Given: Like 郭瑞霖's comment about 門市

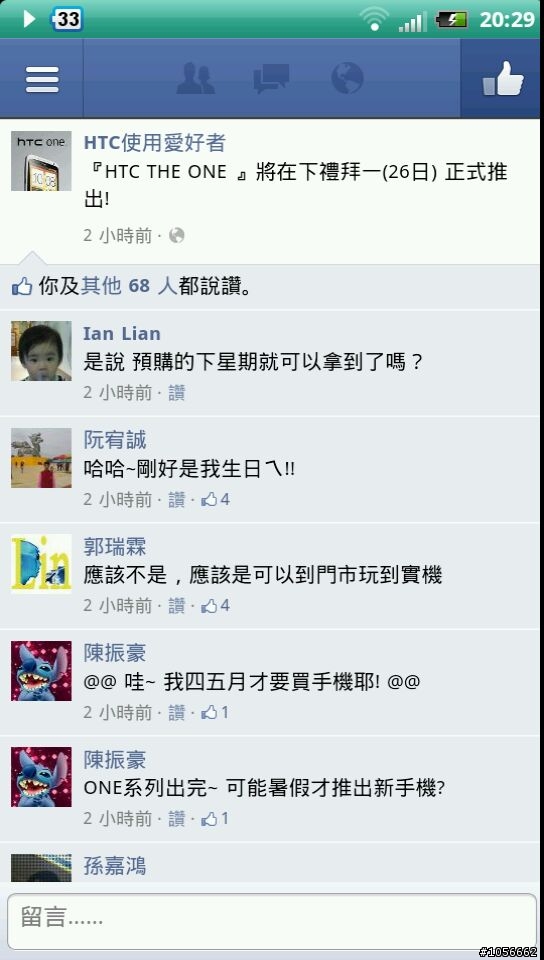Looking at the screenshot, I should 176,606.
